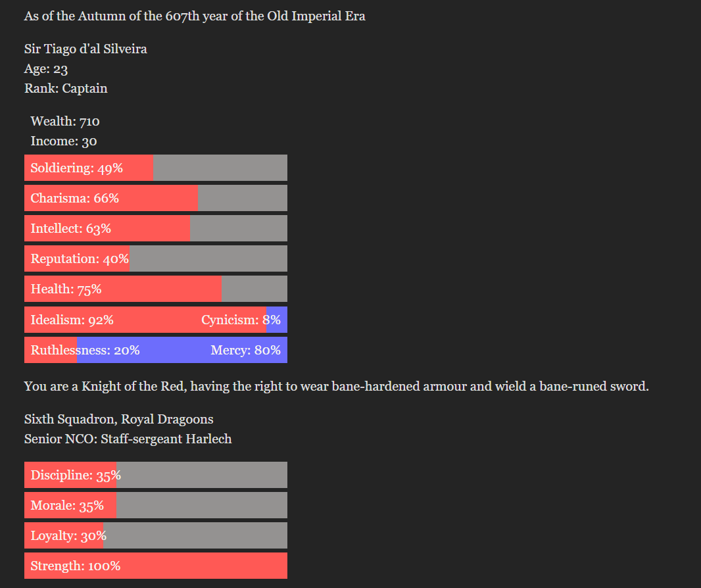Click the Idealism 92% label
This screenshot has height=588, width=701.
pyautogui.click(x=72, y=320)
